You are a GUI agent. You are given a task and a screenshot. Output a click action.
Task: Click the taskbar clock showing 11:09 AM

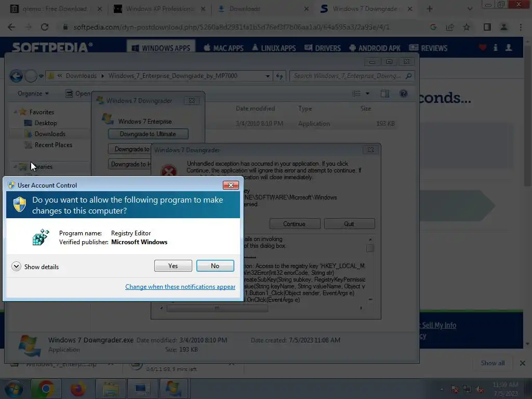coord(506,389)
